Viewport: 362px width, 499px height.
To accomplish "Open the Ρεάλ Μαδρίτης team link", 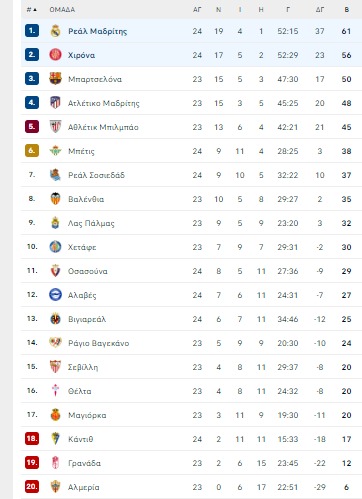I will (x=97, y=31).
